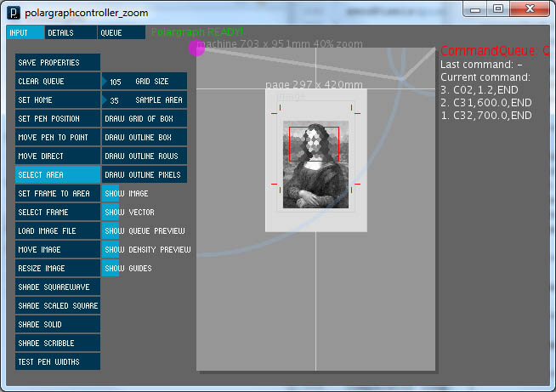556x392 pixels.
Task: Click SET FRAME TO AREA
Action: coord(58,194)
